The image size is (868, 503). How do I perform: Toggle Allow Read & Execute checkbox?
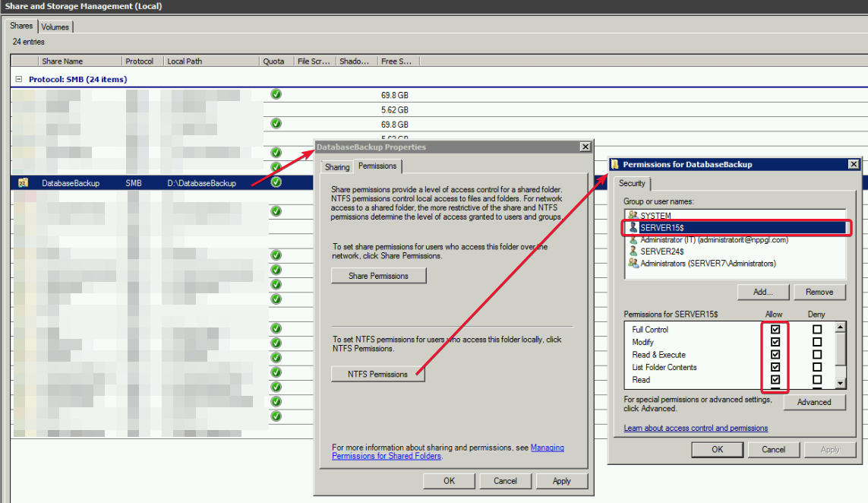pos(775,355)
